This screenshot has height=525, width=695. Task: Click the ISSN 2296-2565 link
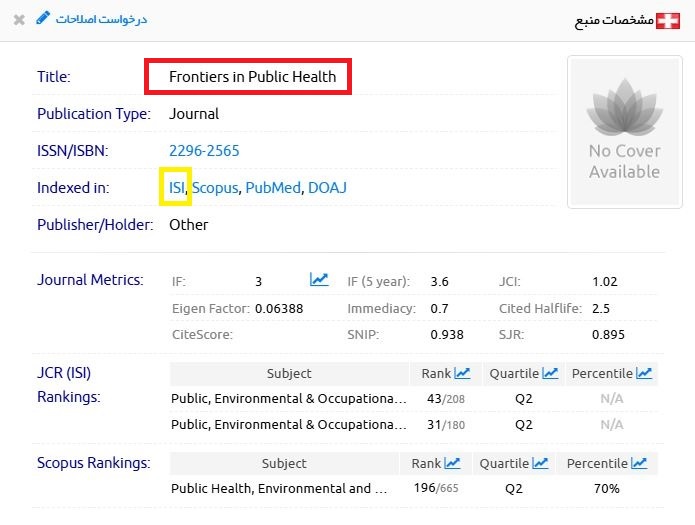(x=204, y=151)
